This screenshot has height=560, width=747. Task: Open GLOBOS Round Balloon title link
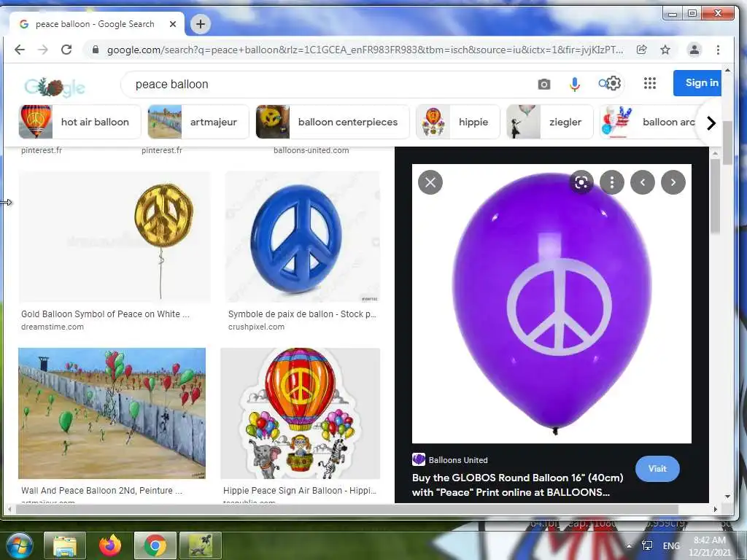(518, 485)
